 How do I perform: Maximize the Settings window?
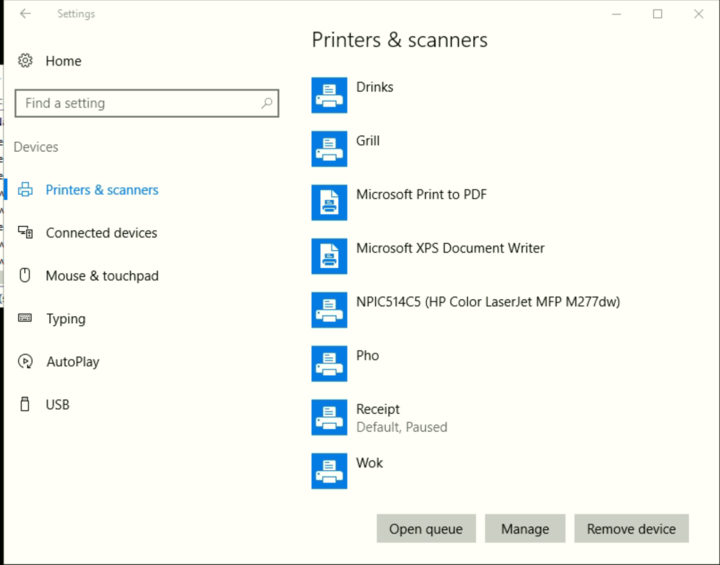click(x=658, y=14)
